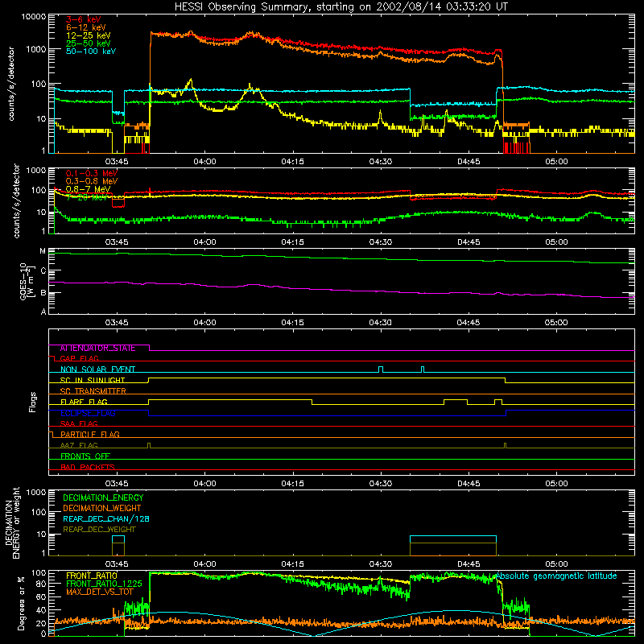Select the 50-100 keV legend label
Screen dimensions: 644x644
point(90,51)
